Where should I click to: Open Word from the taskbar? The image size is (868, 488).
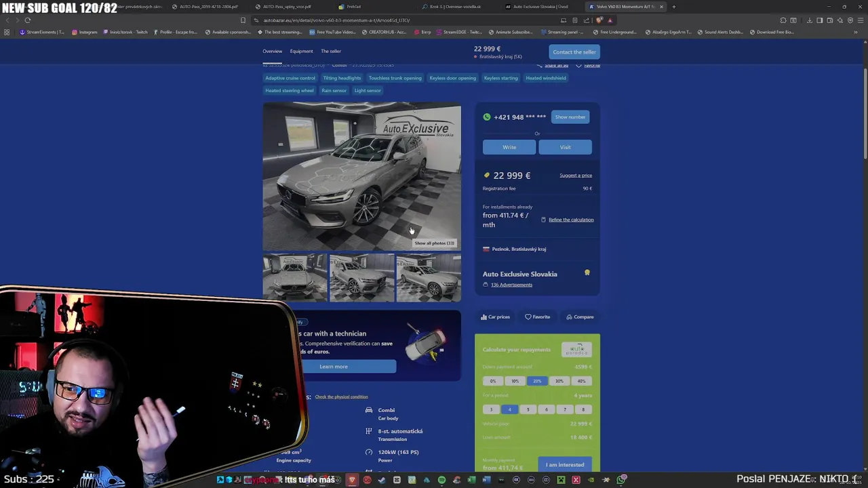[x=486, y=480]
